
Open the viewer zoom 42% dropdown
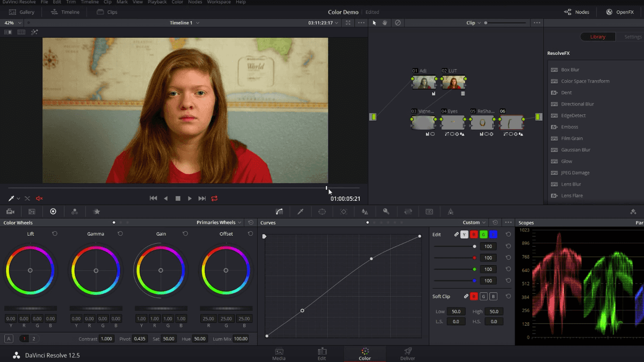(x=12, y=23)
